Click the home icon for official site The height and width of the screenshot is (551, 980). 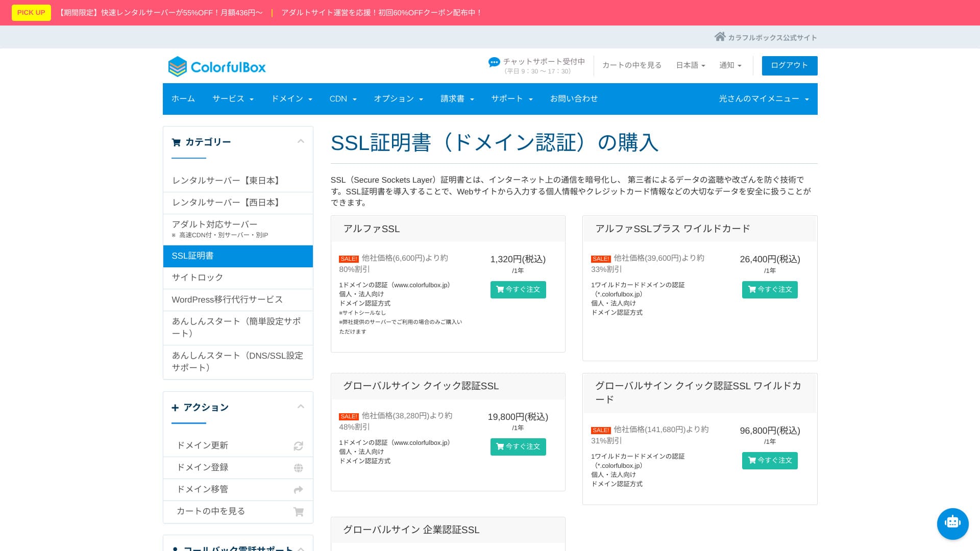[x=720, y=37]
